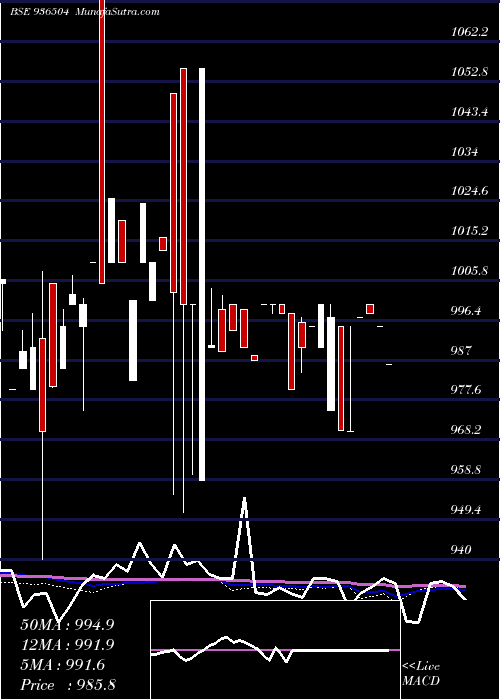Click the 940 price axis label
The image size is (500, 700).
[x=461, y=549]
